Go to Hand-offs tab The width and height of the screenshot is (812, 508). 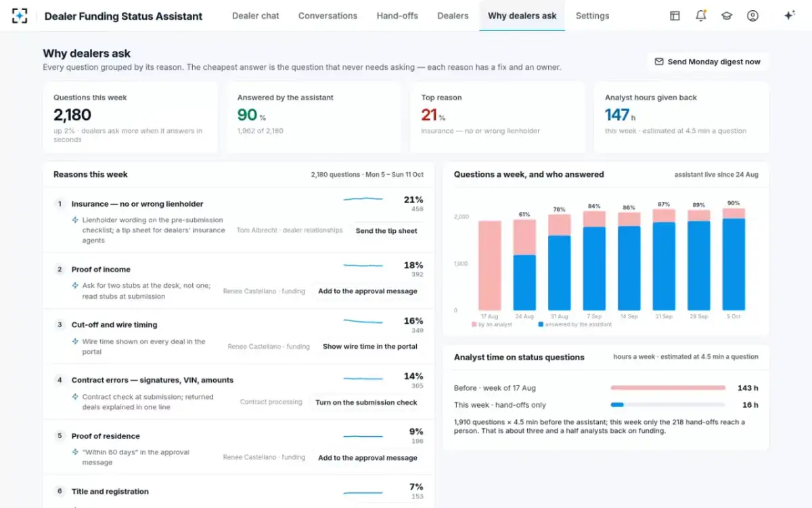[x=397, y=16]
